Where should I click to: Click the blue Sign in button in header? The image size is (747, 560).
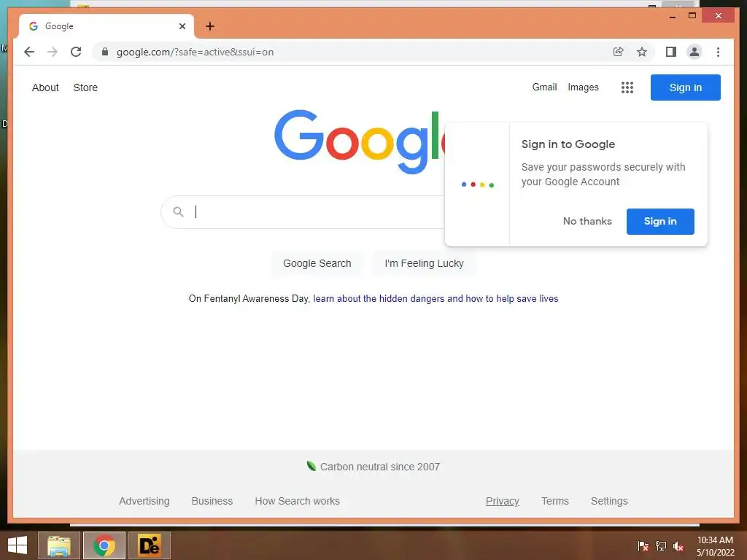coord(685,87)
